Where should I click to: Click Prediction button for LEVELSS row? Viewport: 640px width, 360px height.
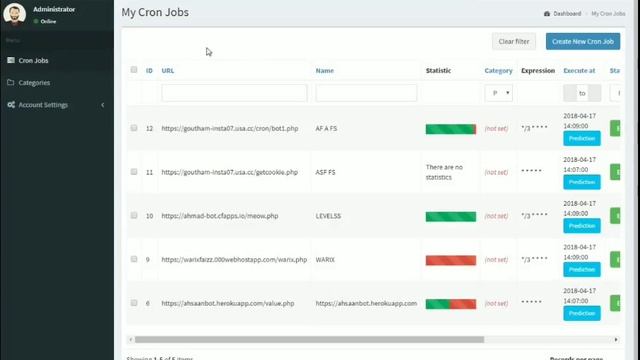[x=582, y=226]
